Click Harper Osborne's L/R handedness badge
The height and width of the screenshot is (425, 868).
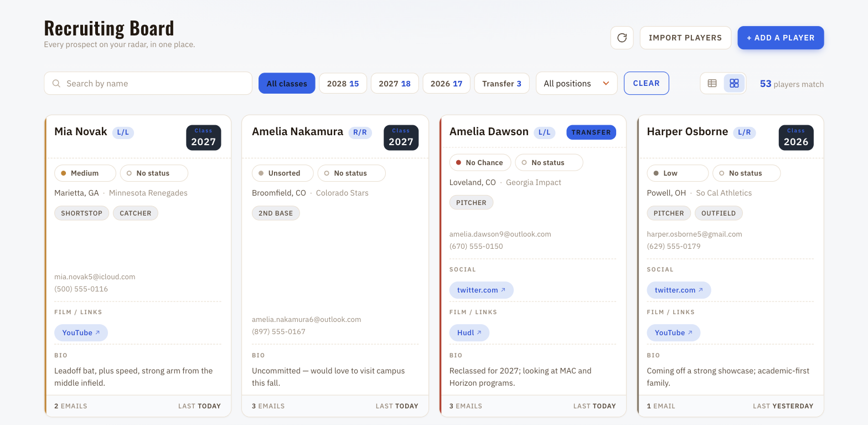click(743, 132)
